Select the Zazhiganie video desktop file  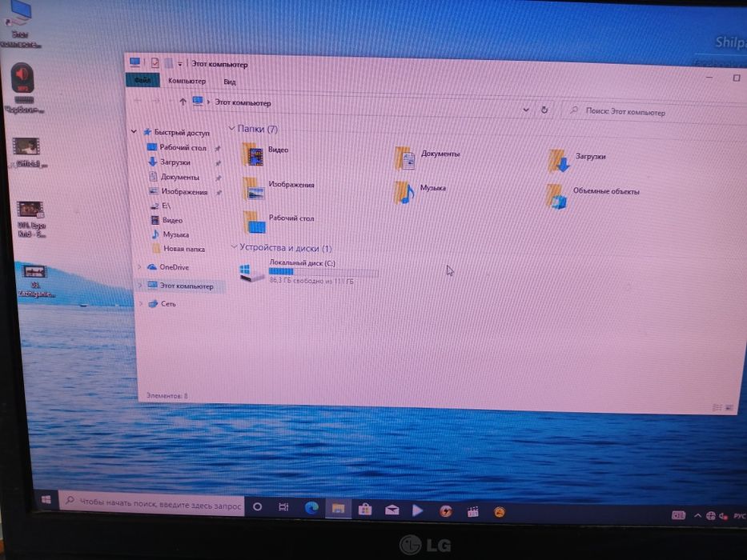coord(34,281)
